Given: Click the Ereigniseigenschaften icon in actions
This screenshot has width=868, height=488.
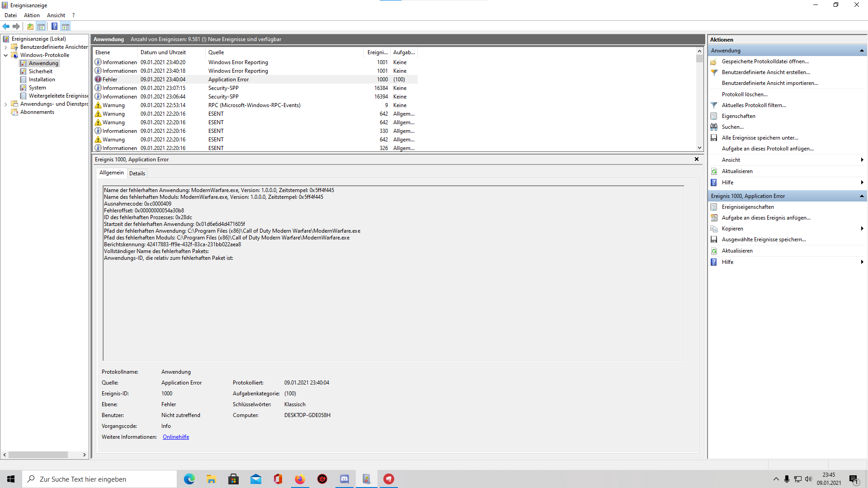Looking at the screenshot, I should click(714, 207).
